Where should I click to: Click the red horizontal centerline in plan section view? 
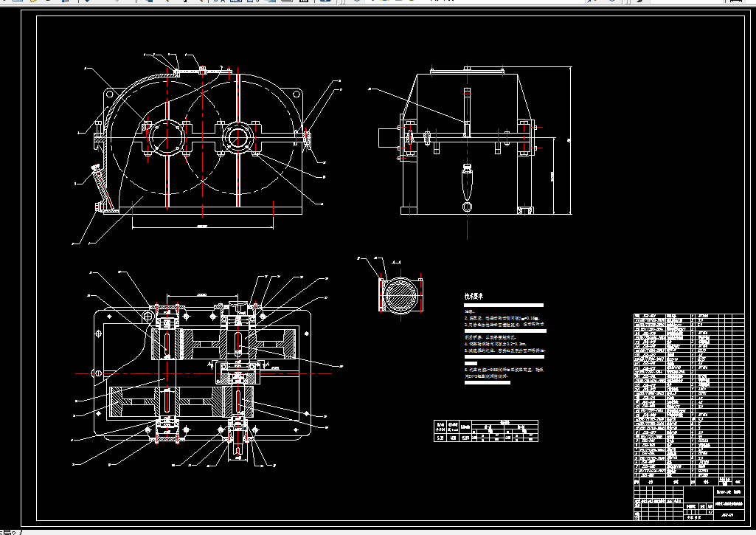pos(204,374)
